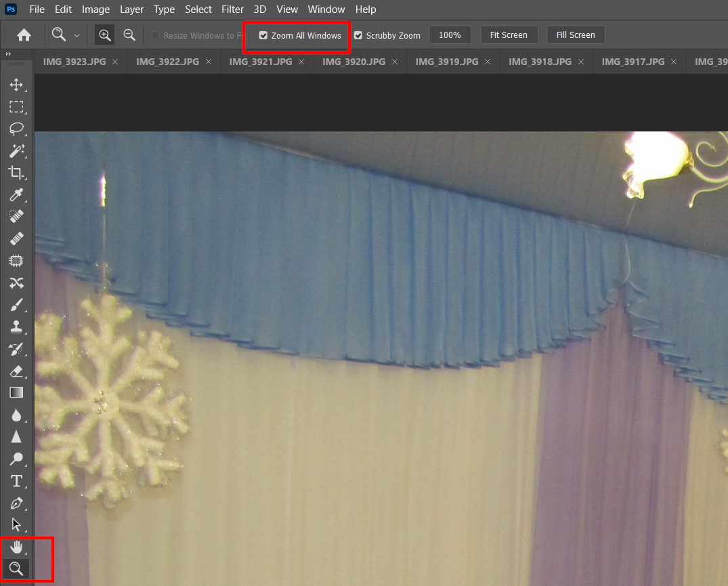The height and width of the screenshot is (586, 728).
Task: Click the Fill Screen button
Action: 576,35
